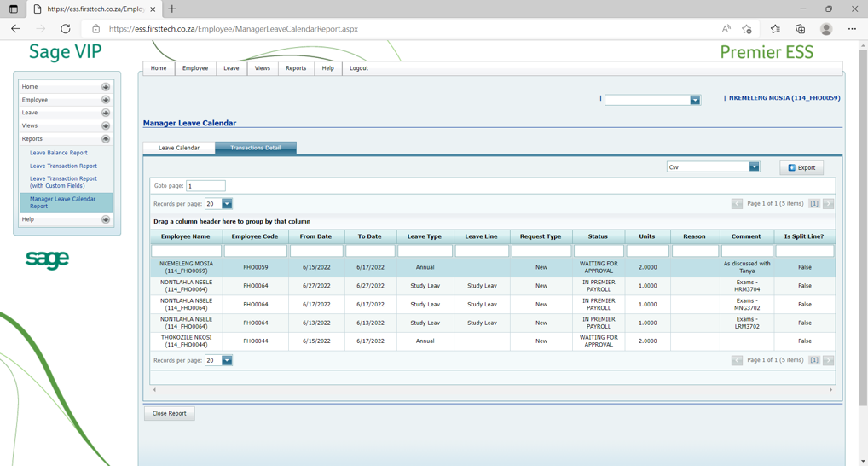This screenshot has width=868, height=466.
Task: Close the report with Close Report button
Action: [170, 413]
